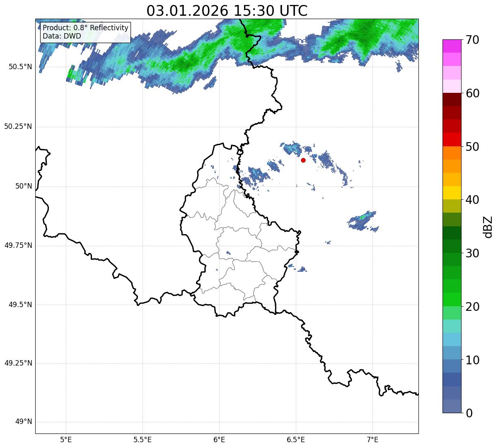Click the magenta swatch at colorbar top
This screenshot has width=498, height=448.
(x=452, y=46)
